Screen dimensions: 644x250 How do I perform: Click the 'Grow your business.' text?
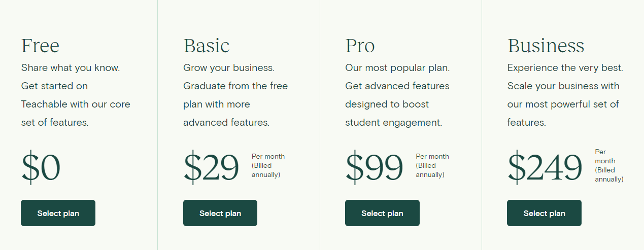click(x=229, y=68)
